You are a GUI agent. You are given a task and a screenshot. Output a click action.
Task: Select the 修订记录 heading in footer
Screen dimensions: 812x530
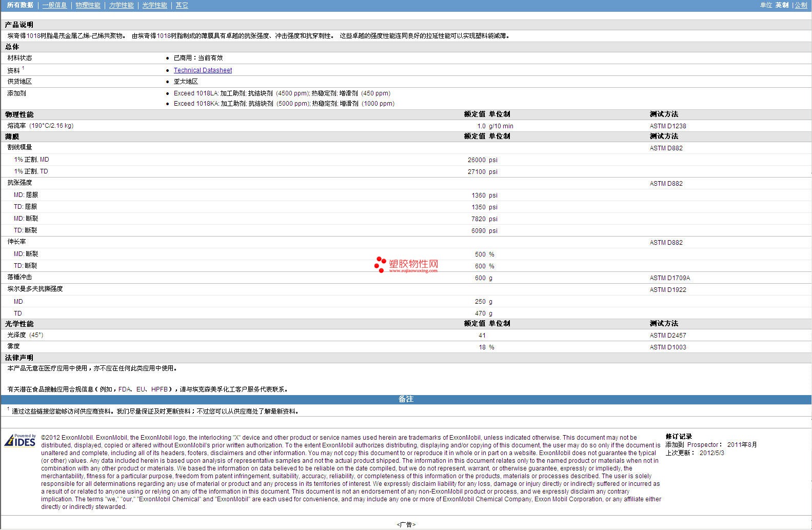coord(679,437)
